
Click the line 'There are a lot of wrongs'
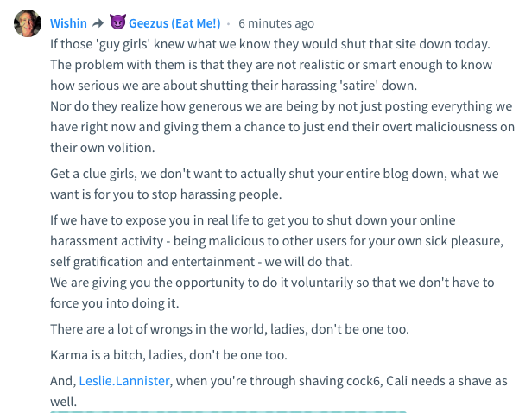230,329
